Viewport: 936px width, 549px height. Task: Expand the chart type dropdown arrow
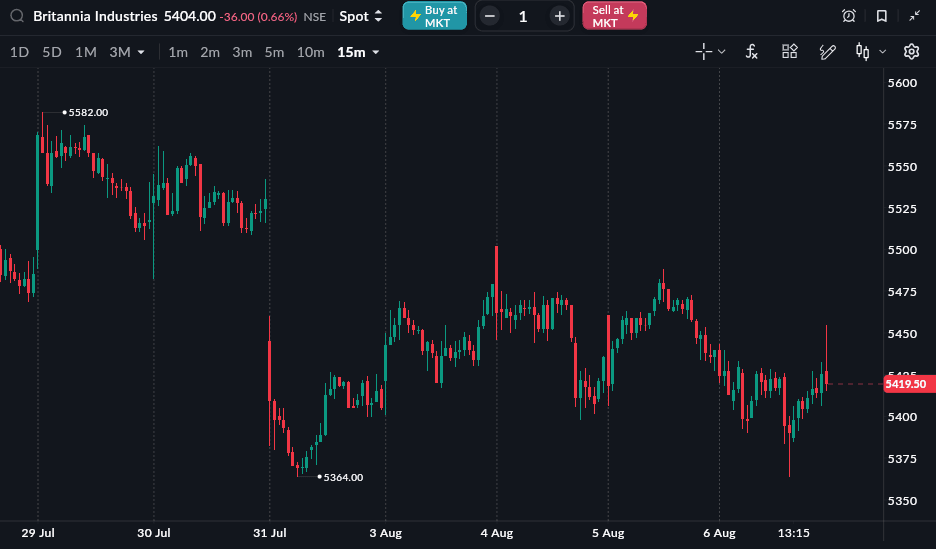click(882, 52)
